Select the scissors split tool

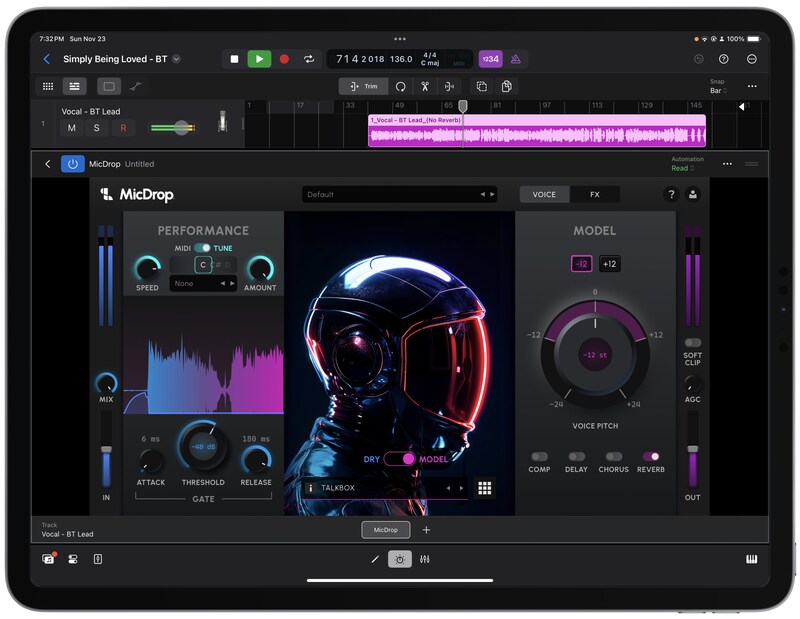pos(425,87)
